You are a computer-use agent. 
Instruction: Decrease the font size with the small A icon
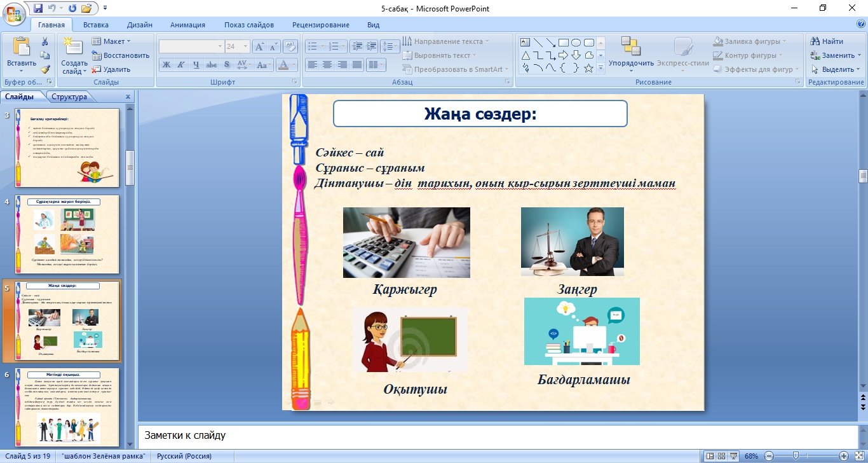click(273, 46)
